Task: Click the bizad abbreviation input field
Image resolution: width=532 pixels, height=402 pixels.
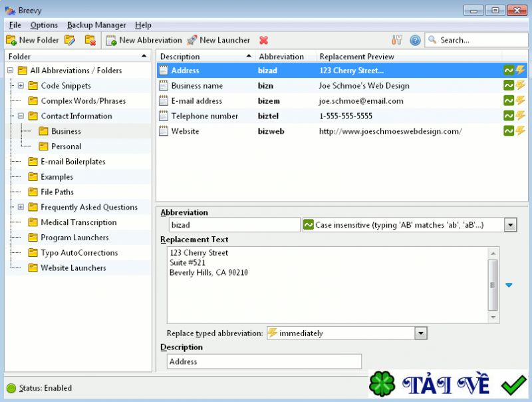Action: pyautogui.click(x=235, y=225)
